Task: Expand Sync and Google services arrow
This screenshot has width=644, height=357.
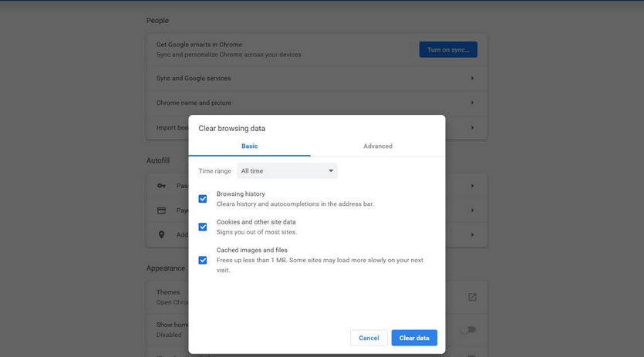Action: point(472,78)
